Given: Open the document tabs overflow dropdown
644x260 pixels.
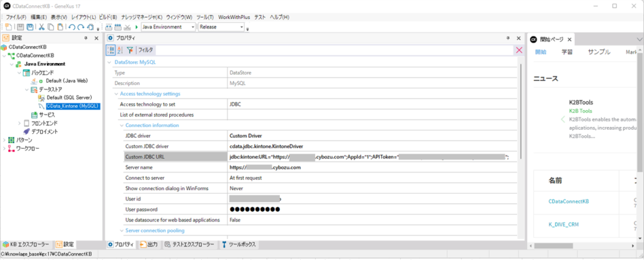Looking at the screenshot, I should (x=640, y=39).
